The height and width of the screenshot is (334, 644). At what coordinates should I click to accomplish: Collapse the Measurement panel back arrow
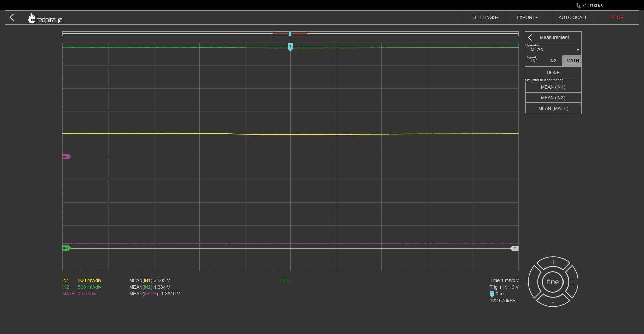point(530,37)
